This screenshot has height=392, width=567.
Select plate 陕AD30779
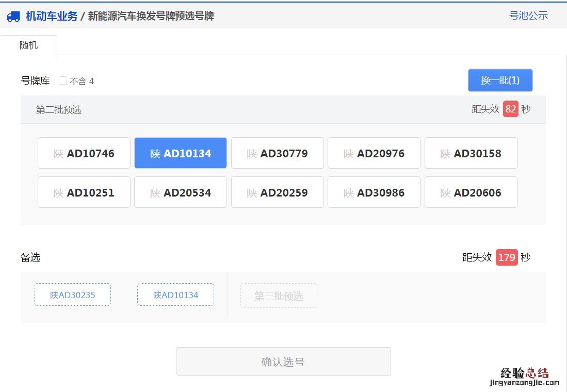277,153
